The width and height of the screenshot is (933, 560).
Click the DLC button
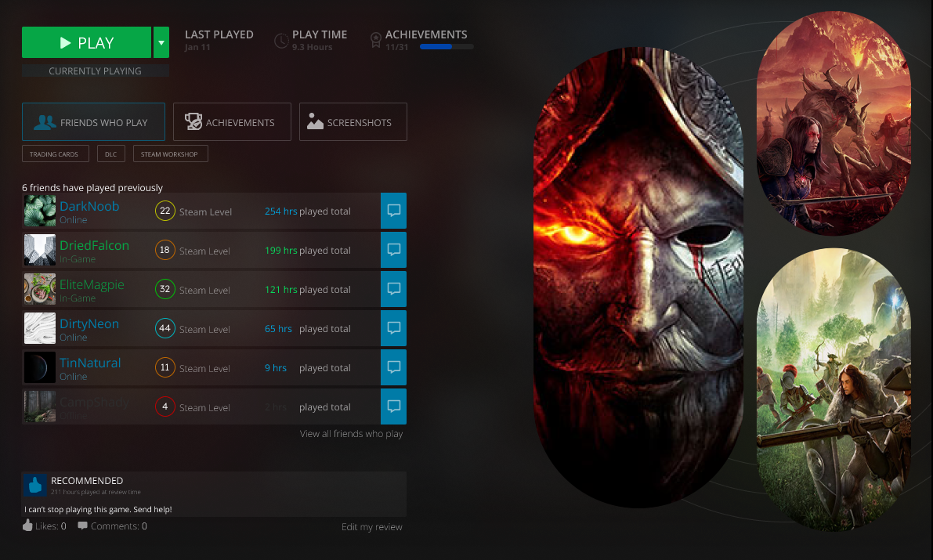[x=110, y=154]
